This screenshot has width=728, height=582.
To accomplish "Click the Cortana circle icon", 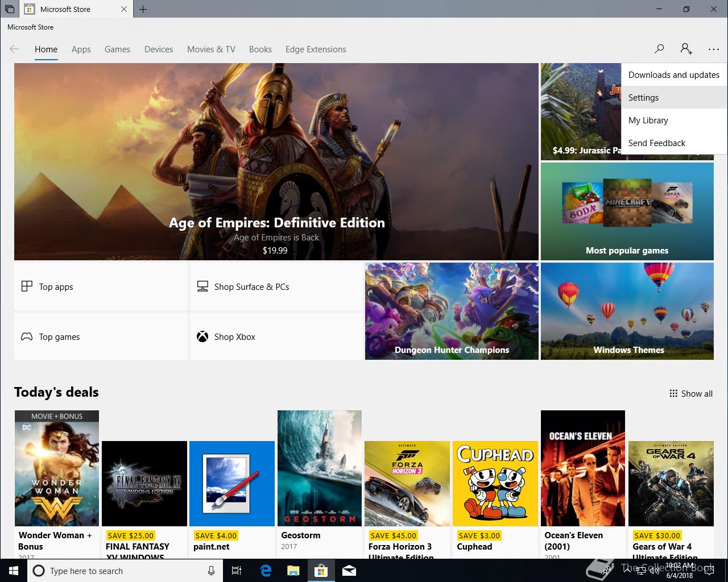I will [39, 571].
